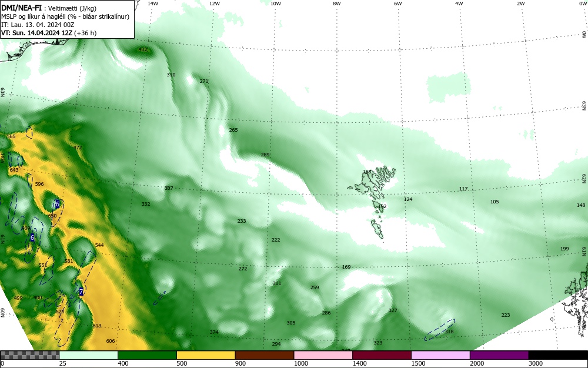This screenshot has height=368, width=588.
Task: Click the black 3000+ legend swatch
Action: (x=558, y=355)
